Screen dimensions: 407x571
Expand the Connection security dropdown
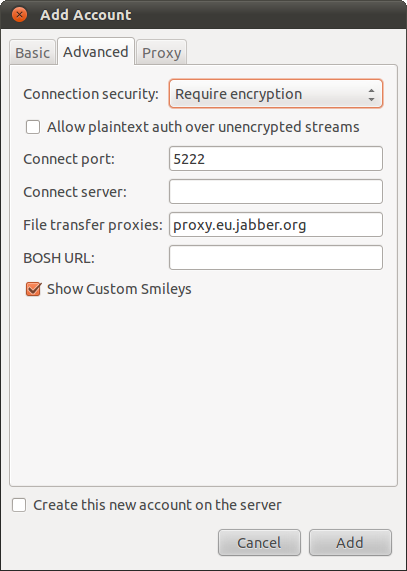[276, 94]
